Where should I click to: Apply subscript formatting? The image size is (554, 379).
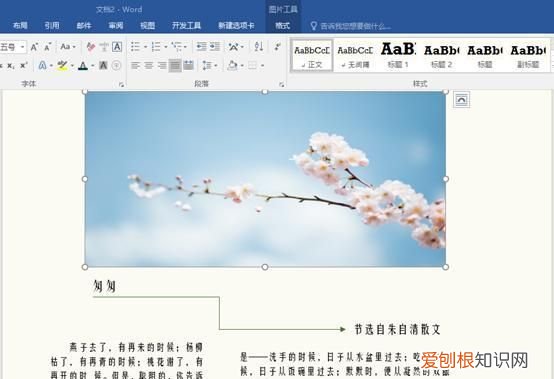(x=11, y=66)
